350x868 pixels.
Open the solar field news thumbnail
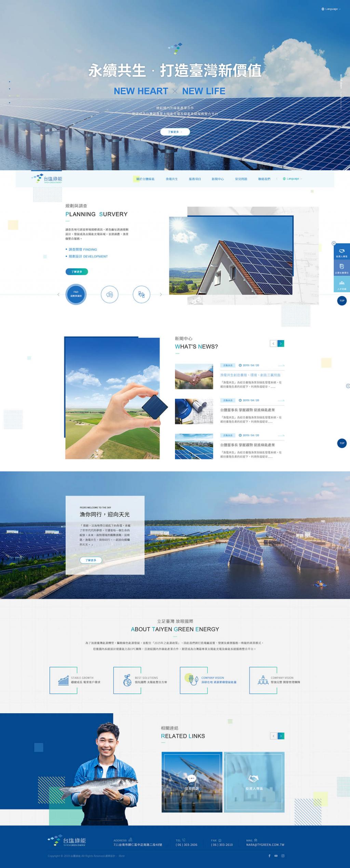pos(194,446)
